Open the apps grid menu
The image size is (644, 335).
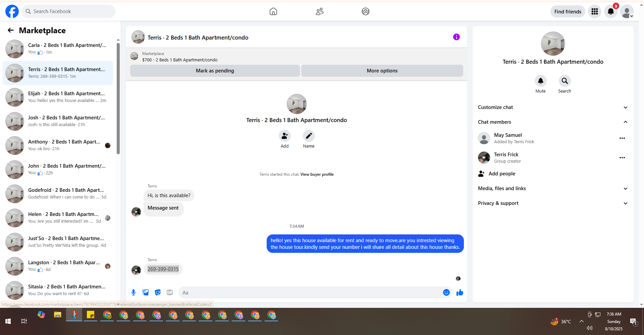coord(595,11)
